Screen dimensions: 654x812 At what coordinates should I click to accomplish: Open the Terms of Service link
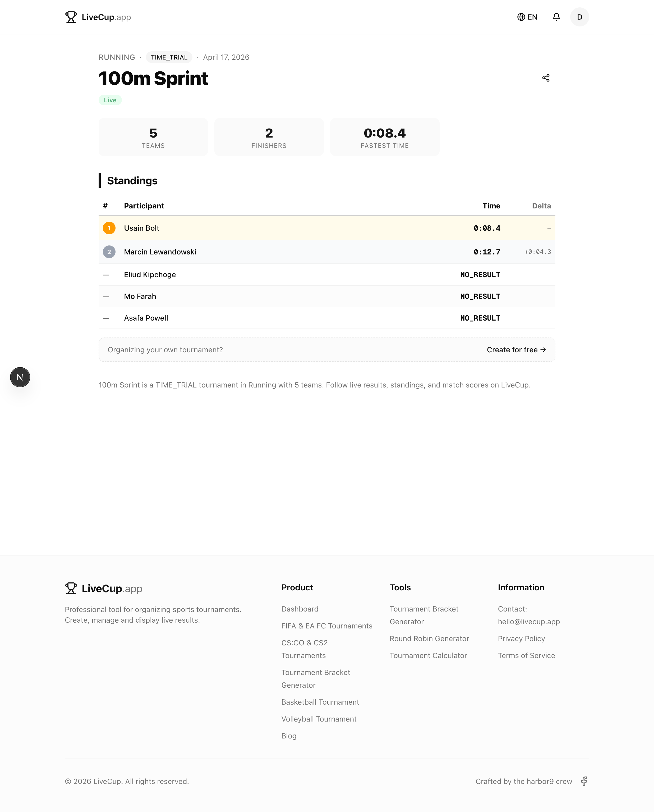[526, 656]
